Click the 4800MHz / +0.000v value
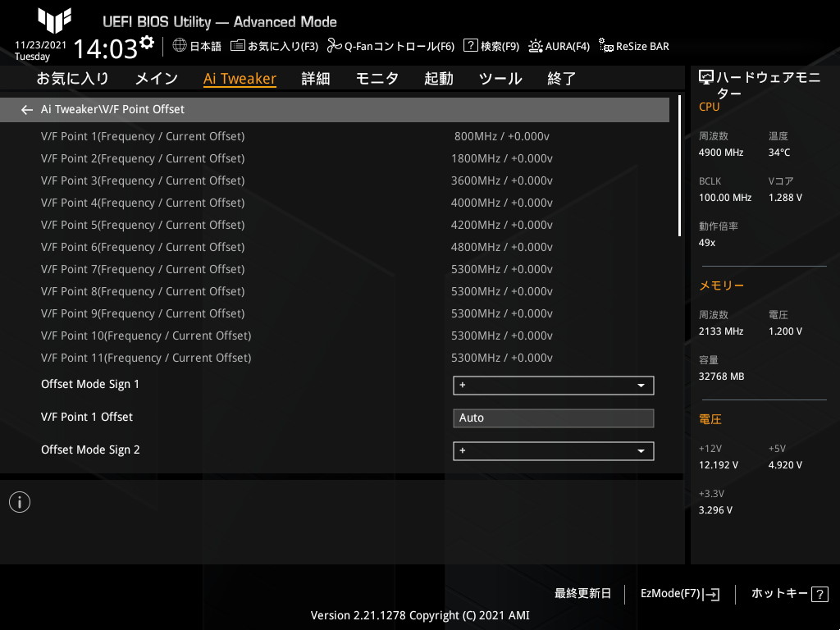 pyautogui.click(x=501, y=247)
